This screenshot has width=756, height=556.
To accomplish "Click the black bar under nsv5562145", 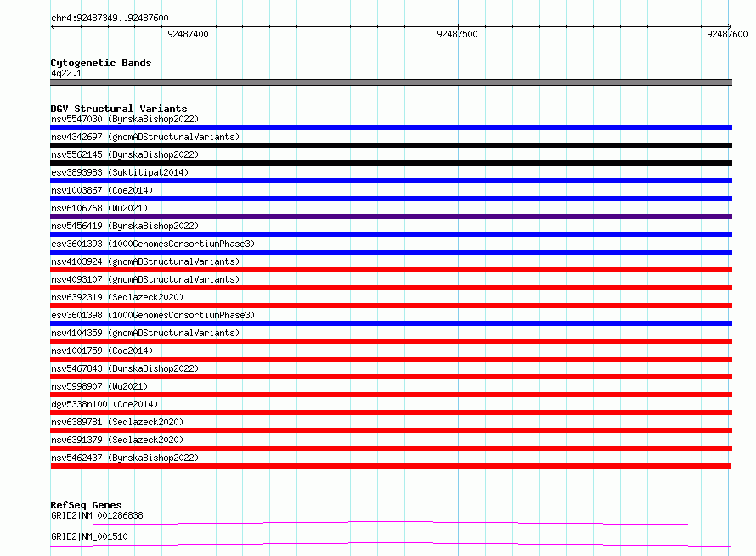I will (x=391, y=163).
